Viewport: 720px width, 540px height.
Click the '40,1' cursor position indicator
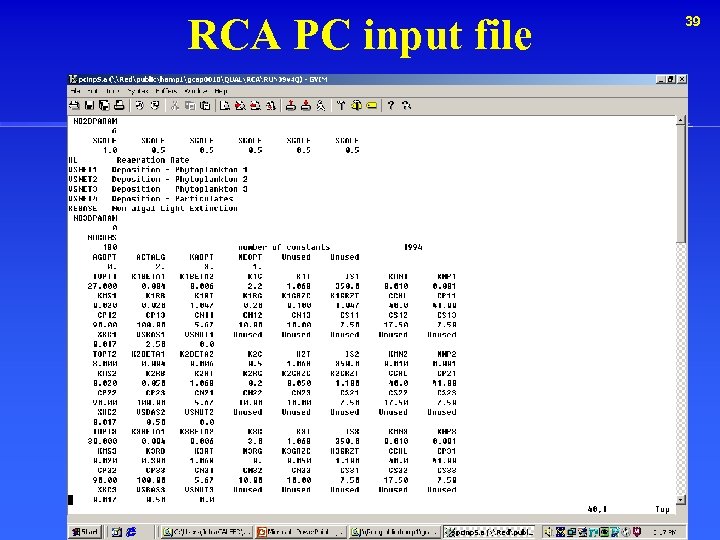pyautogui.click(x=597, y=509)
